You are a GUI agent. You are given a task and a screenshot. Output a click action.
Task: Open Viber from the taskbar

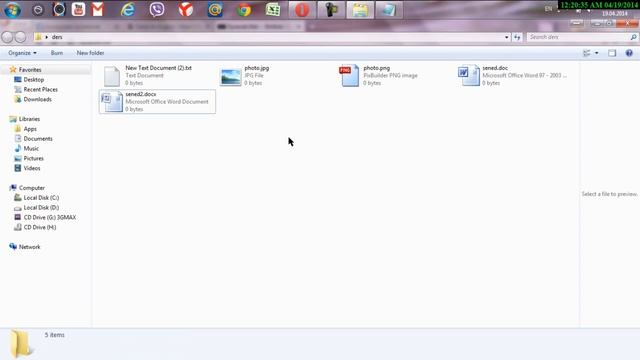(157, 9)
